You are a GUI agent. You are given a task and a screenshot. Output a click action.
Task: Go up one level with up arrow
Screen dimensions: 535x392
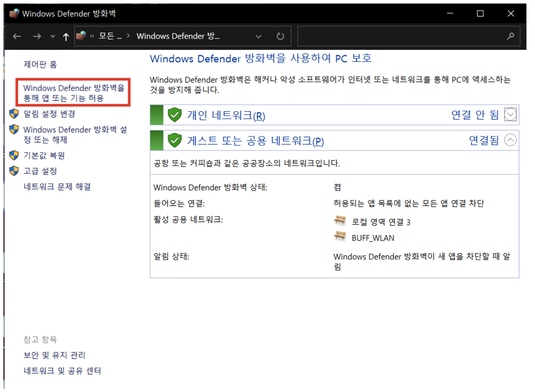coord(66,37)
